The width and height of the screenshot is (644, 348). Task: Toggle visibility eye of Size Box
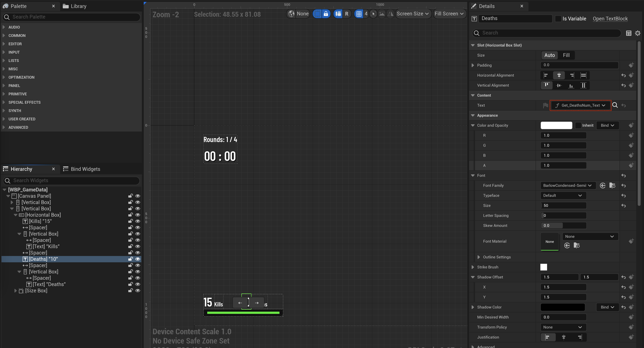pyautogui.click(x=137, y=290)
